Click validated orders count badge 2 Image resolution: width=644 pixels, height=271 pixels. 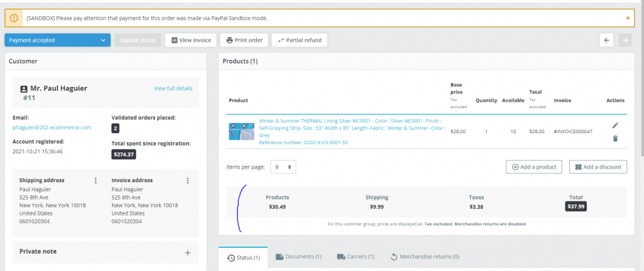click(x=115, y=129)
